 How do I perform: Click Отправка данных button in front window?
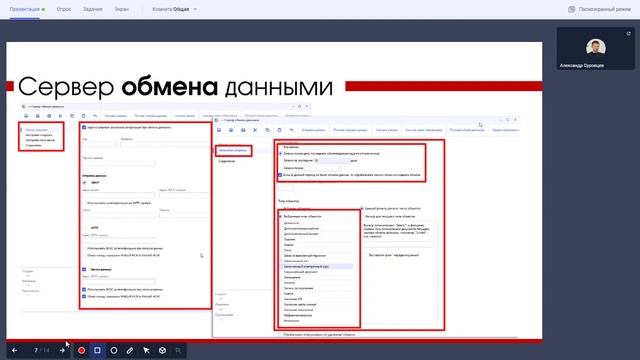(313, 130)
